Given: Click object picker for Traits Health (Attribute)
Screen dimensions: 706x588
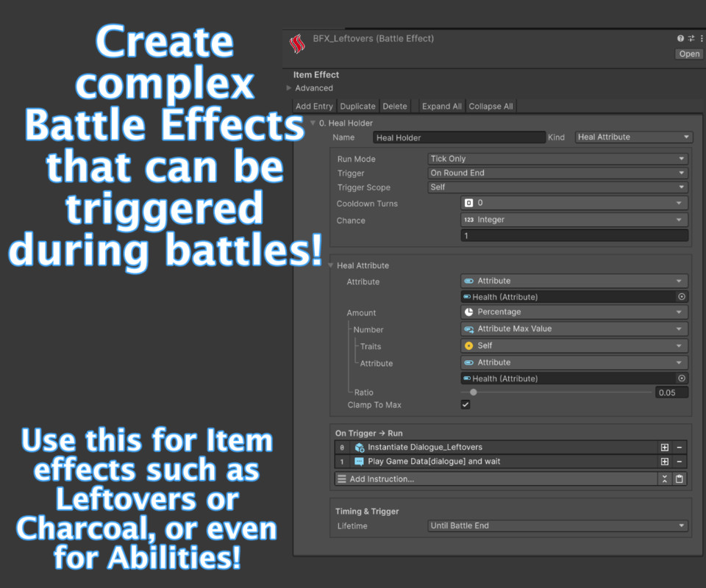Looking at the screenshot, I should tap(682, 379).
